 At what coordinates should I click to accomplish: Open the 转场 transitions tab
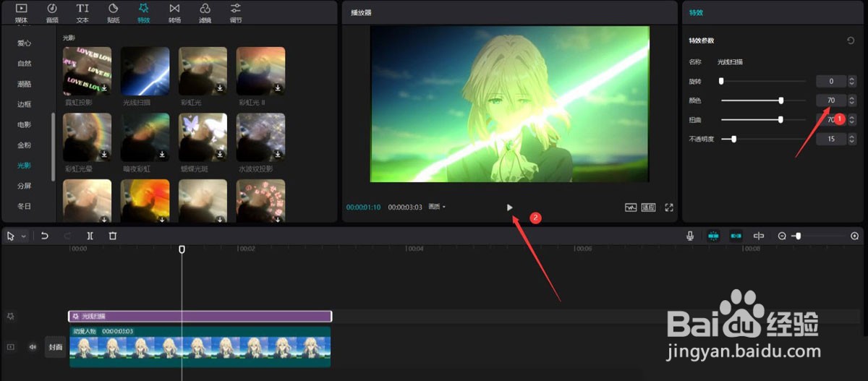174,12
